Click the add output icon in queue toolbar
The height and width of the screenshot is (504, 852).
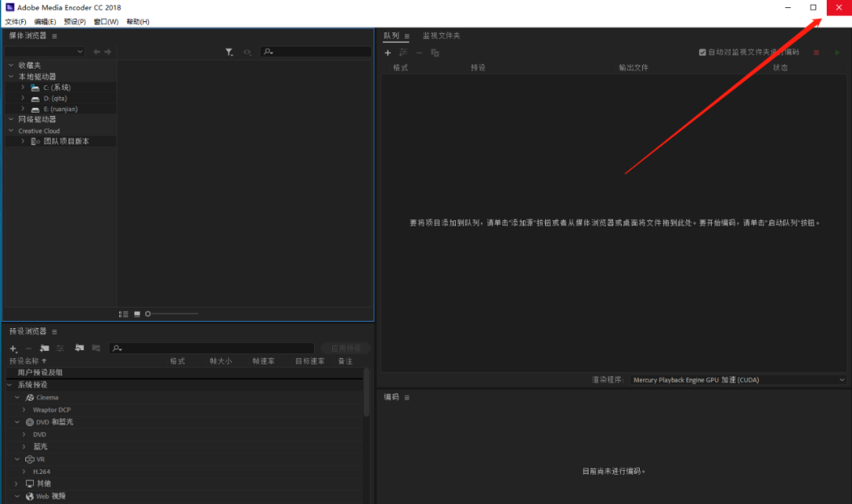(403, 53)
